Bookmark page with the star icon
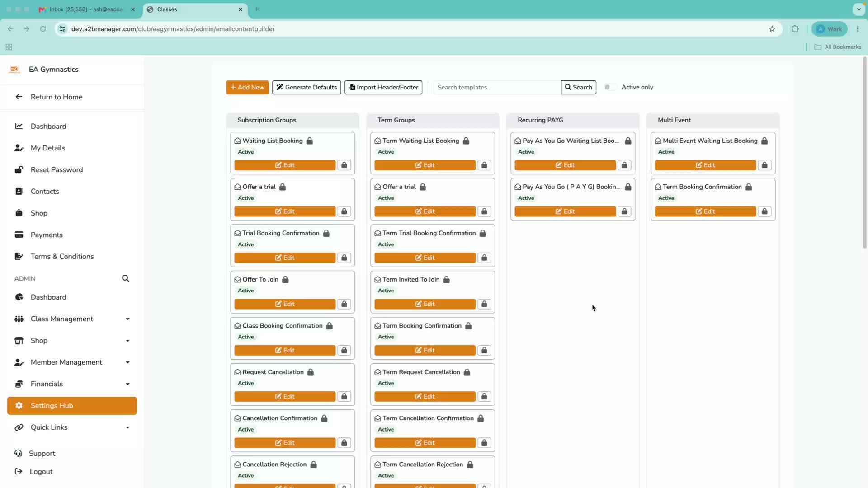The image size is (868, 488). (772, 29)
